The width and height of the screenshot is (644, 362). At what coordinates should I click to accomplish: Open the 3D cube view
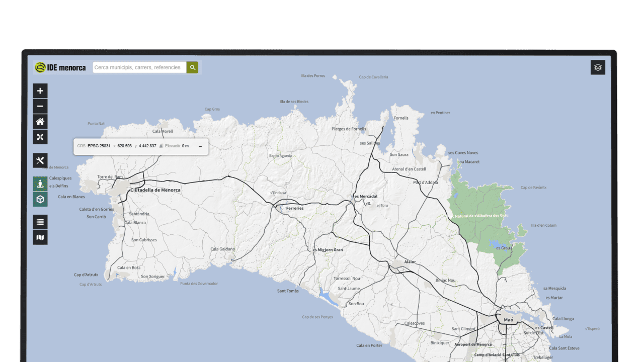point(40,199)
